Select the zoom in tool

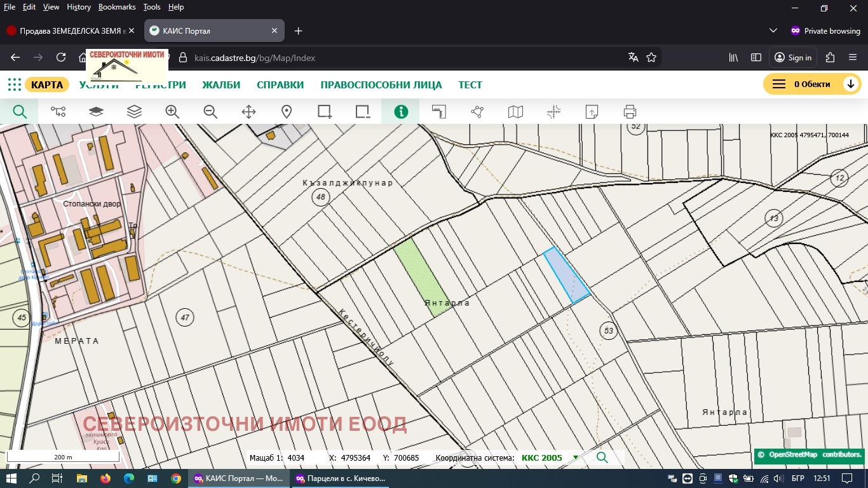point(172,112)
